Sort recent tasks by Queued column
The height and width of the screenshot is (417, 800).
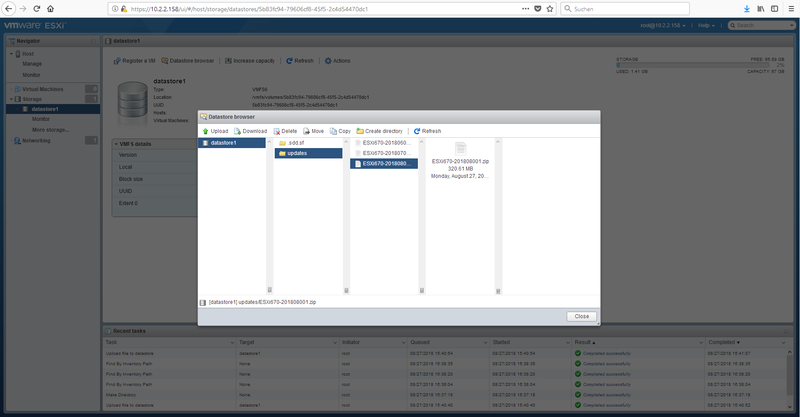420,342
